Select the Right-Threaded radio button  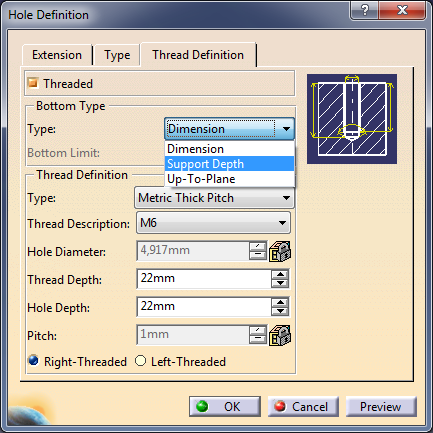click(x=34, y=361)
